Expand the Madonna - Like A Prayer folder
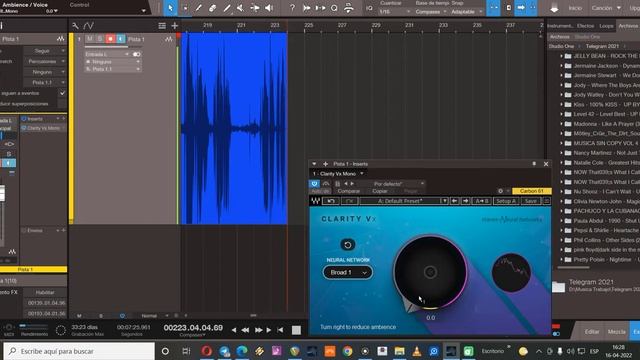 (561, 124)
